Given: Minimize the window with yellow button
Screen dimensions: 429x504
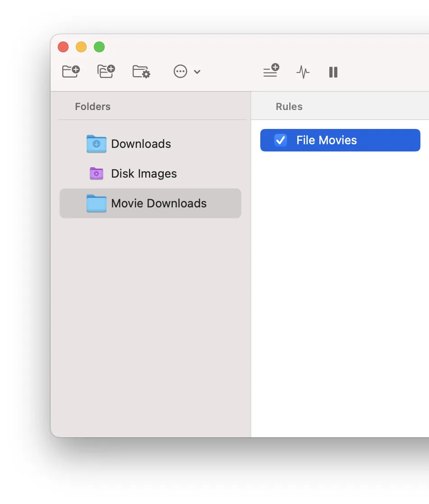Looking at the screenshot, I should point(81,47).
